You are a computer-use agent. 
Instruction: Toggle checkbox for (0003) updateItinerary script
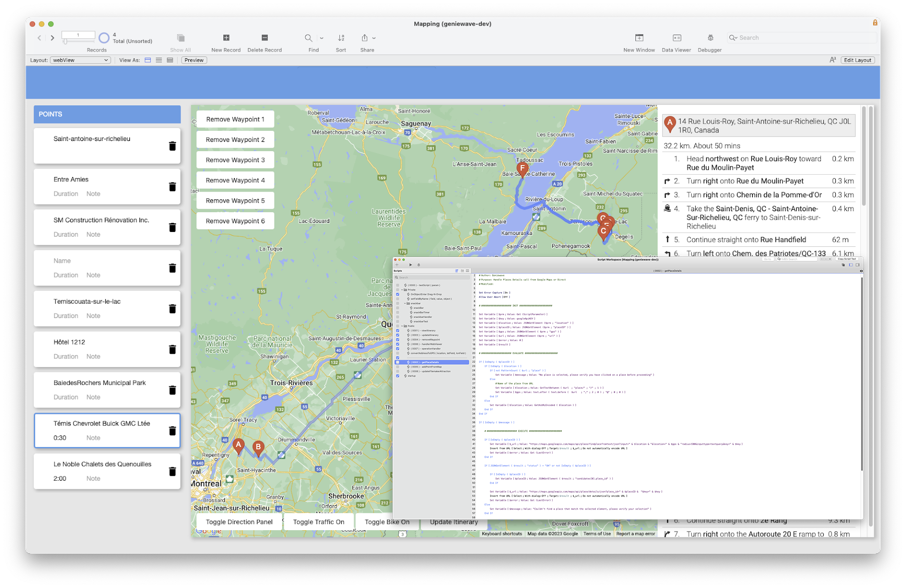coord(398,335)
